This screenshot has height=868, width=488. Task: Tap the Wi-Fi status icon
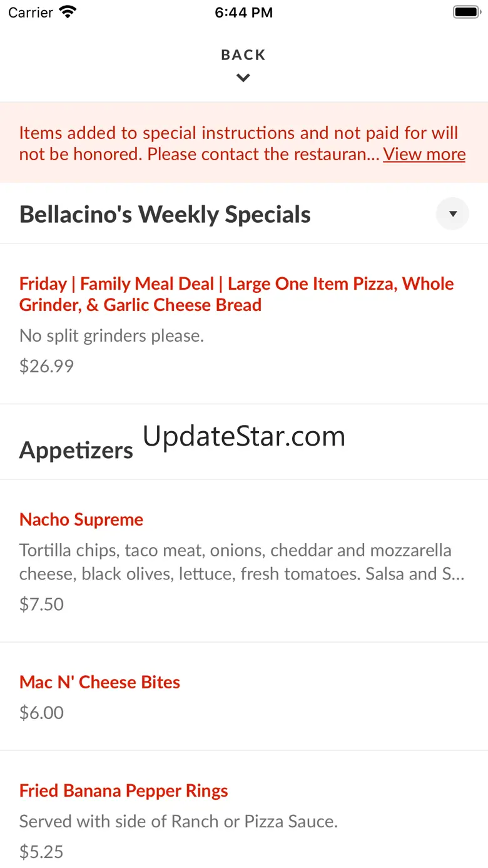tap(67, 12)
